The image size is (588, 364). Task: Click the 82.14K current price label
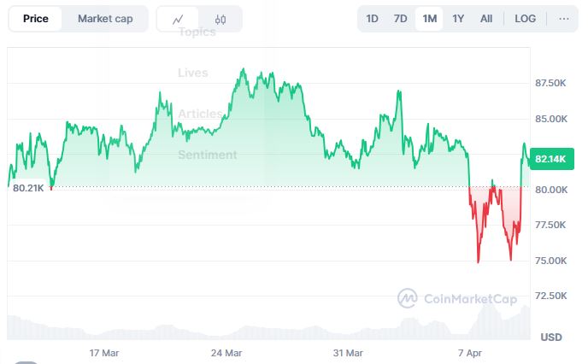click(x=550, y=159)
